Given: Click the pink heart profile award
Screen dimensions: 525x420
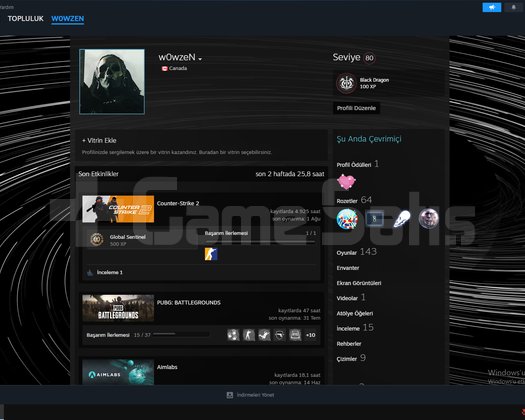Looking at the screenshot, I should click(x=346, y=182).
